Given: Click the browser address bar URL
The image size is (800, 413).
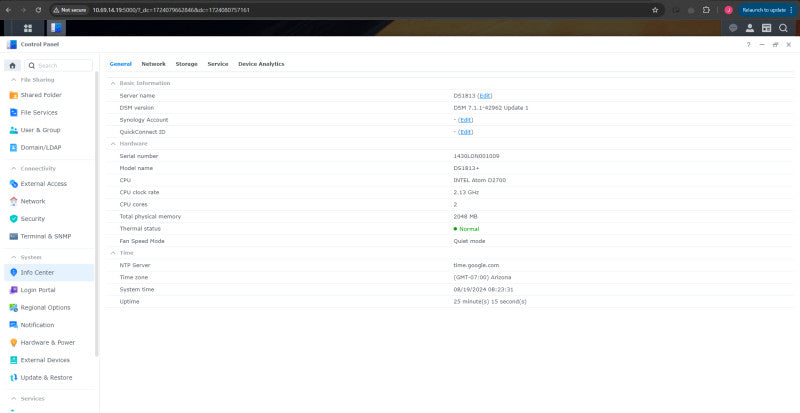Looking at the screenshot, I should click(171, 10).
